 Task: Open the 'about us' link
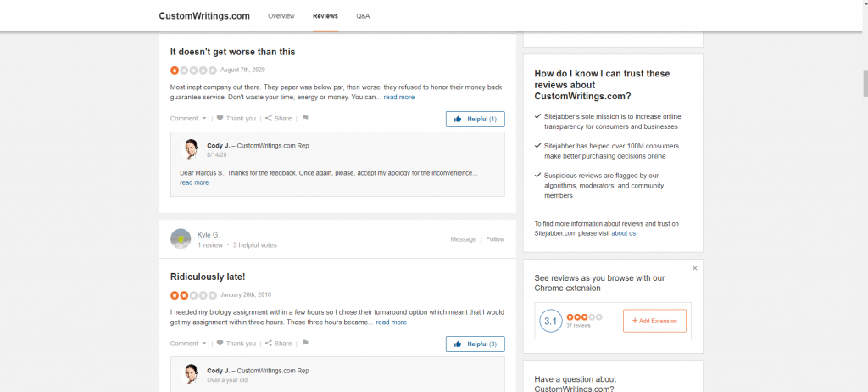pos(623,233)
